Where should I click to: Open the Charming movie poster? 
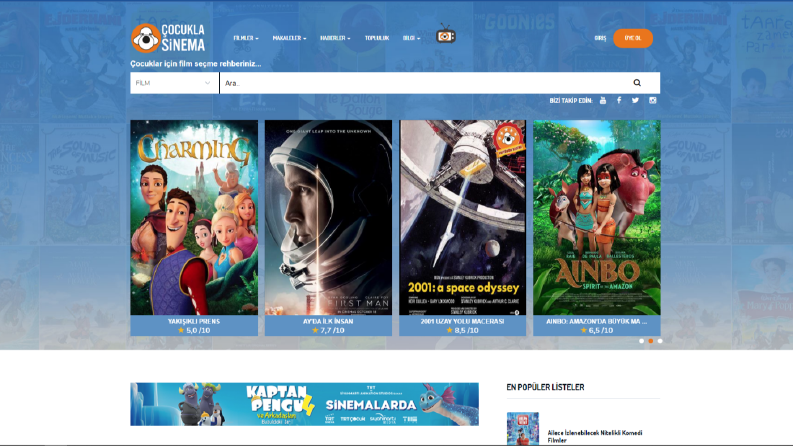click(x=194, y=217)
